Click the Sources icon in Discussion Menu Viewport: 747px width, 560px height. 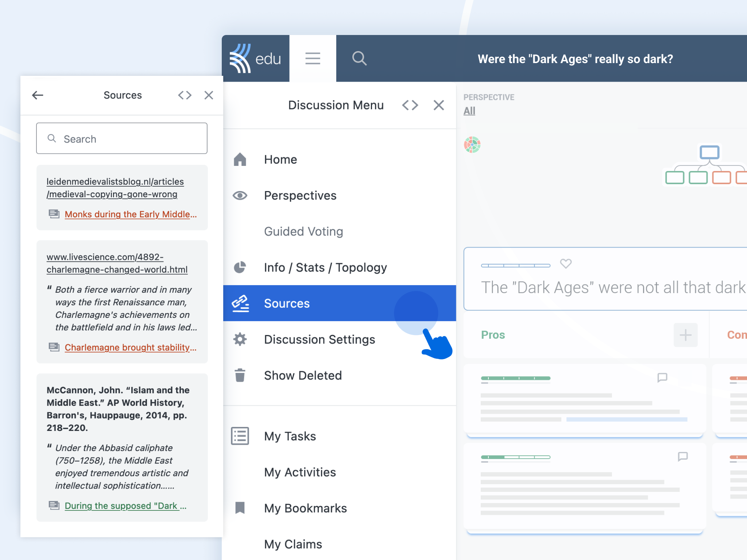(241, 303)
